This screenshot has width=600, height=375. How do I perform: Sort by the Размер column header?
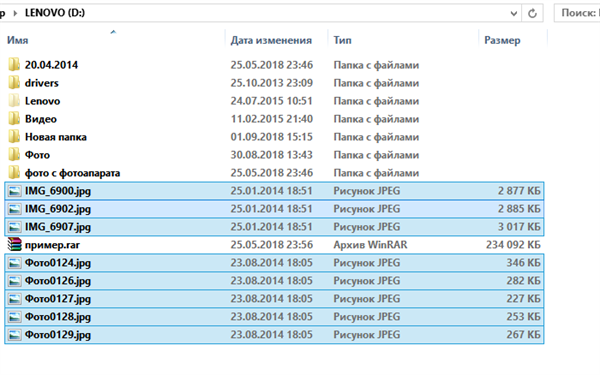tap(502, 40)
